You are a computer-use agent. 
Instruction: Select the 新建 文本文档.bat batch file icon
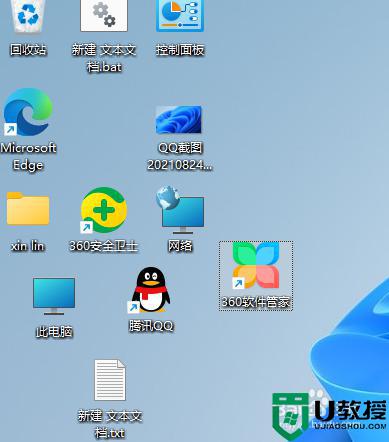(104, 15)
